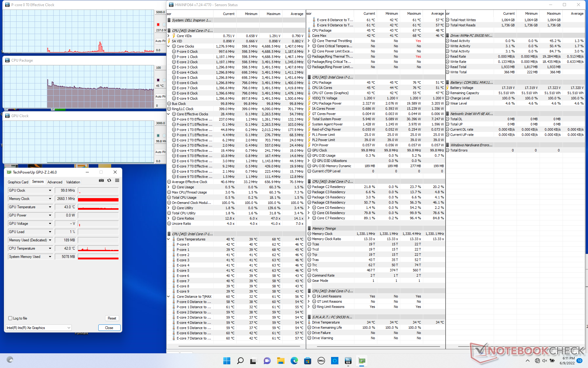Screen dimensions: 588x368
Task: Collapse the Core Effective Clocks group
Action: [168, 114]
